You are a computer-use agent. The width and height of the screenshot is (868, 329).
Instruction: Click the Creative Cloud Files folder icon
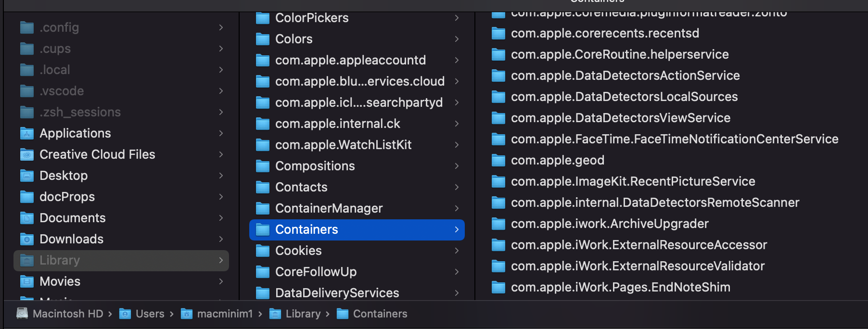coord(27,154)
